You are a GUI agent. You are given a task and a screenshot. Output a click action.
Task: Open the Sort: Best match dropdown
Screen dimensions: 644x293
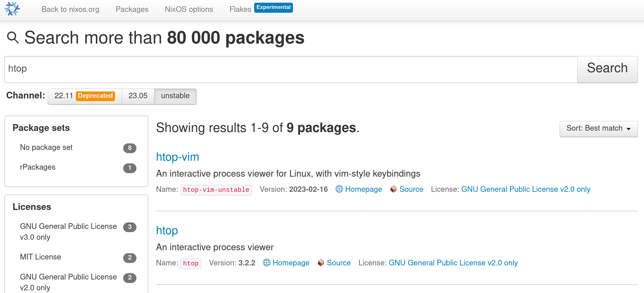(598, 128)
